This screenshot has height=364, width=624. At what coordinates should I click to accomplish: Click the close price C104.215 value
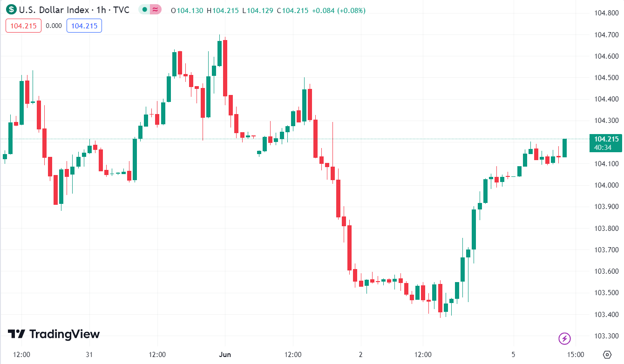coord(292,10)
